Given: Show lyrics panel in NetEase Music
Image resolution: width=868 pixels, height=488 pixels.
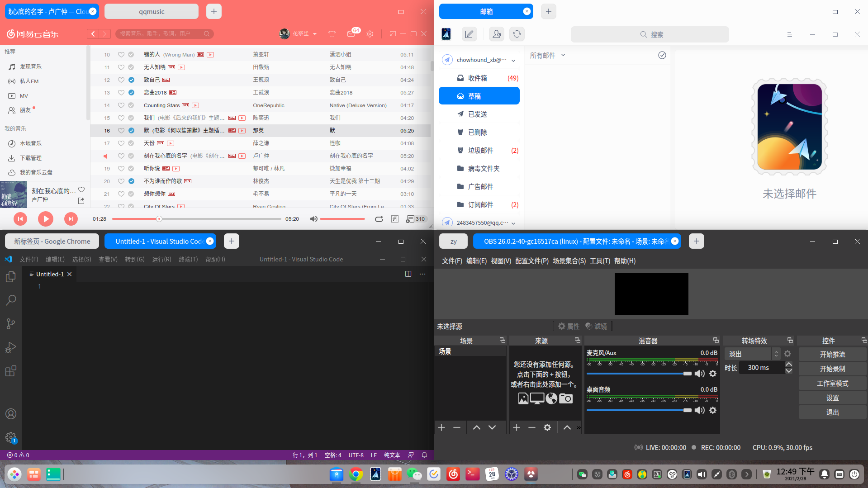Looking at the screenshot, I should tap(395, 219).
